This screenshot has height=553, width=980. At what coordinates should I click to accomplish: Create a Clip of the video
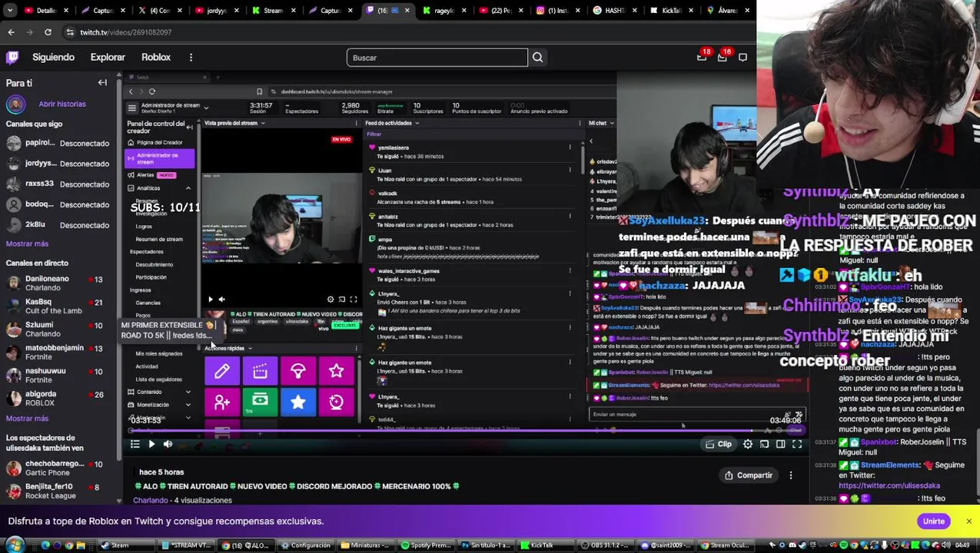(x=719, y=444)
